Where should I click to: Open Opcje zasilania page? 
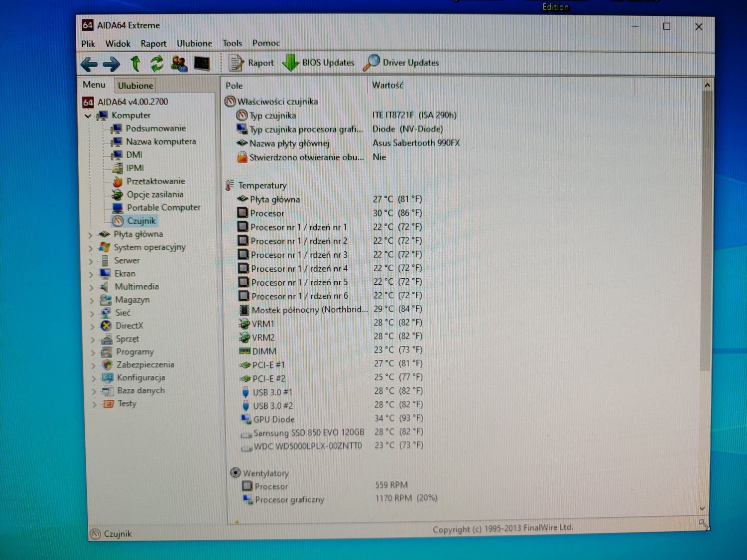(148, 195)
